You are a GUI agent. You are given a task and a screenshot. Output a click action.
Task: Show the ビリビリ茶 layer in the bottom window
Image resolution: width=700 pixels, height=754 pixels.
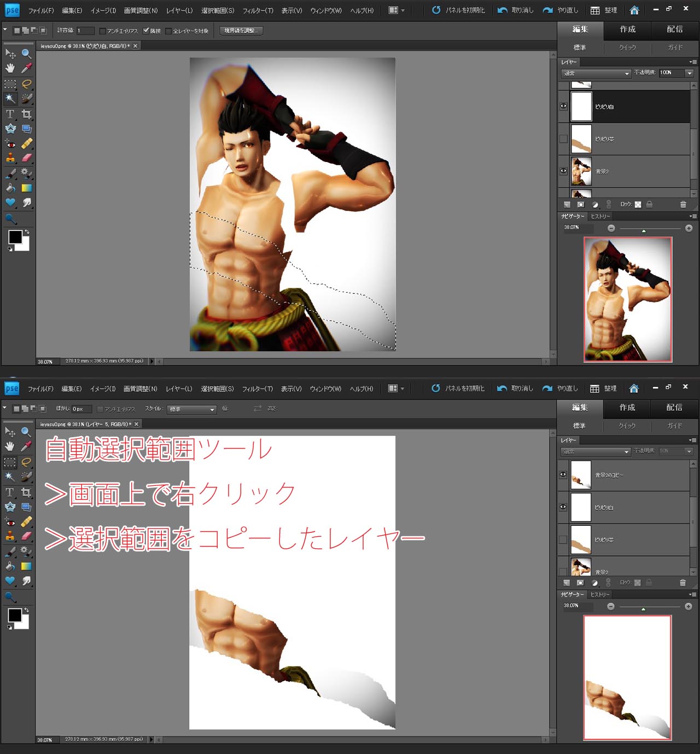click(x=563, y=540)
